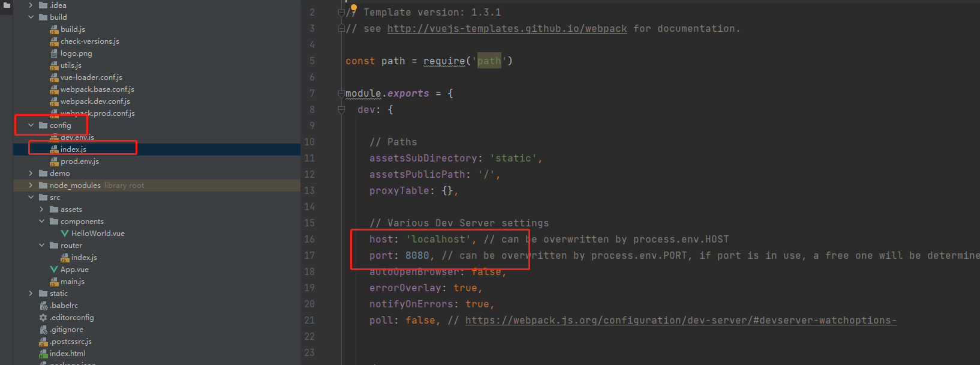Image resolution: width=980 pixels, height=365 pixels.
Task: Click the 'path' string on line 5
Action: click(x=489, y=61)
